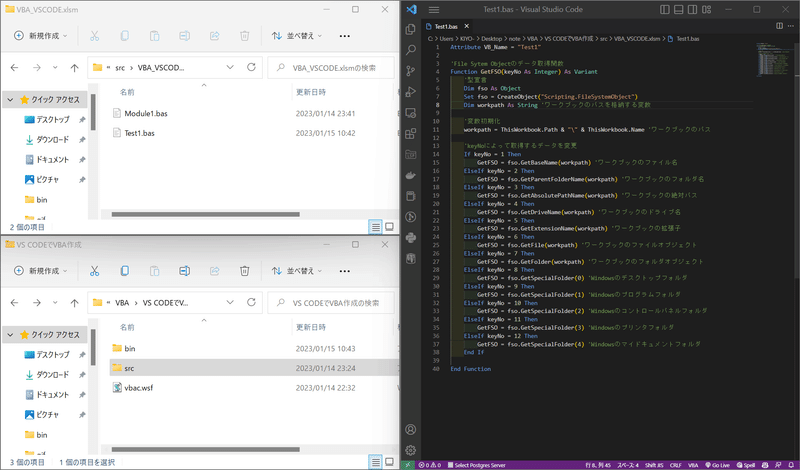Toggle the bottom panel layout button
Viewport: 800px width, 470px height.
679,9
